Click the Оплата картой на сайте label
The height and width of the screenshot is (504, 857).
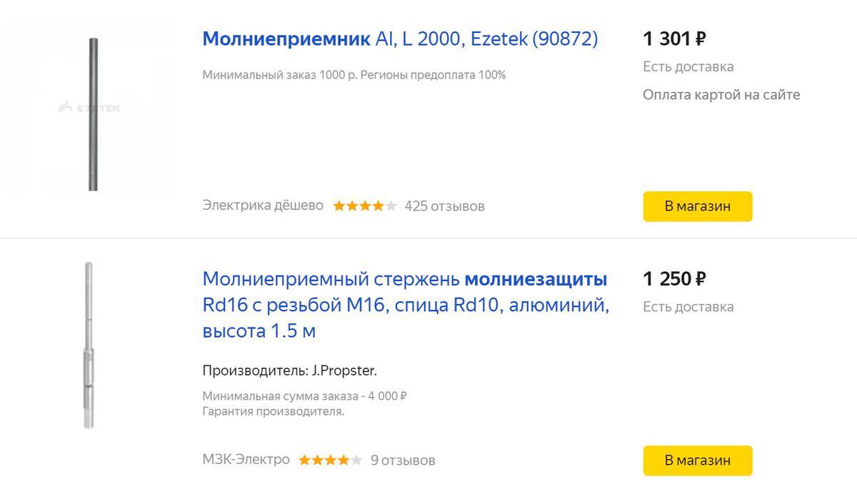[721, 95]
